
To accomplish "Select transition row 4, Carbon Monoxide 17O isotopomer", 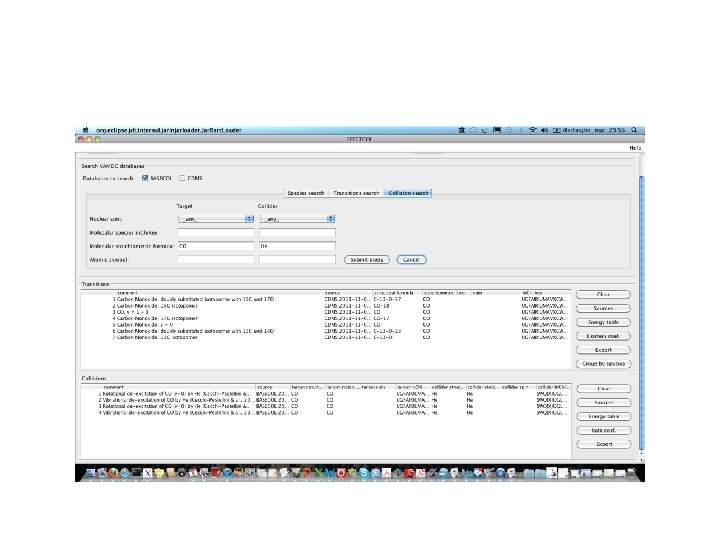I will (326, 318).
